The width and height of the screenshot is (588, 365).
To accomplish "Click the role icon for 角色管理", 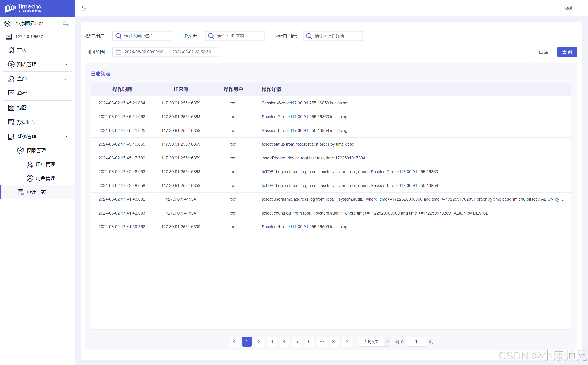I will pyautogui.click(x=30, y=178).
